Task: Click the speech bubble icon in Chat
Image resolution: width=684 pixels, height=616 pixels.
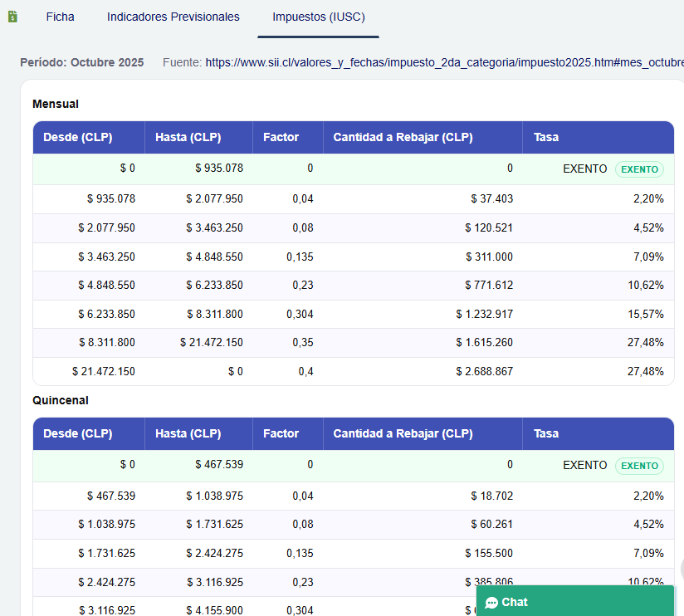Action: (x=491, y=603)
